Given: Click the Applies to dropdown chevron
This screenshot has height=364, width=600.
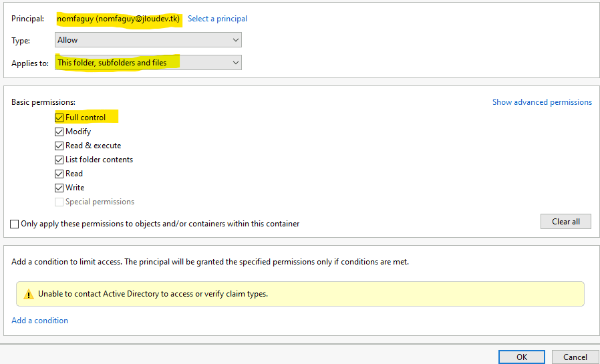Looking at the screenshot, I should tap(236, 63).
